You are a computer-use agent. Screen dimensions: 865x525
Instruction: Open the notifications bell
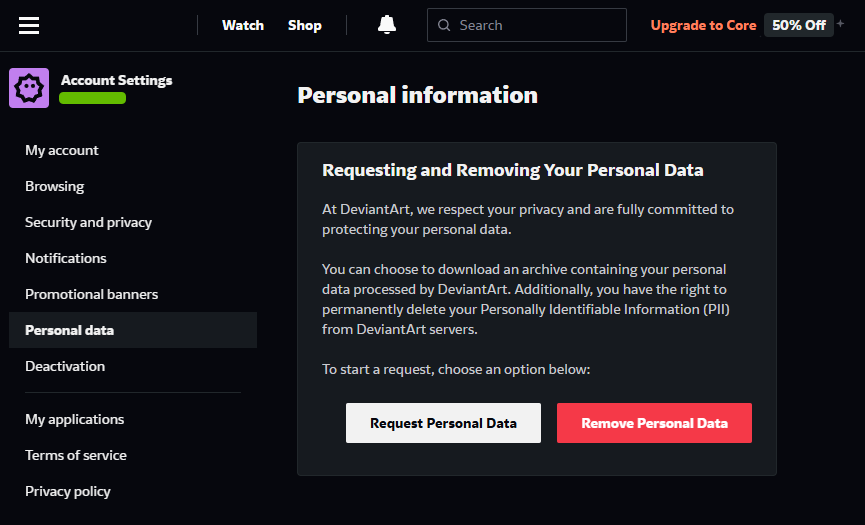[387, 25]
